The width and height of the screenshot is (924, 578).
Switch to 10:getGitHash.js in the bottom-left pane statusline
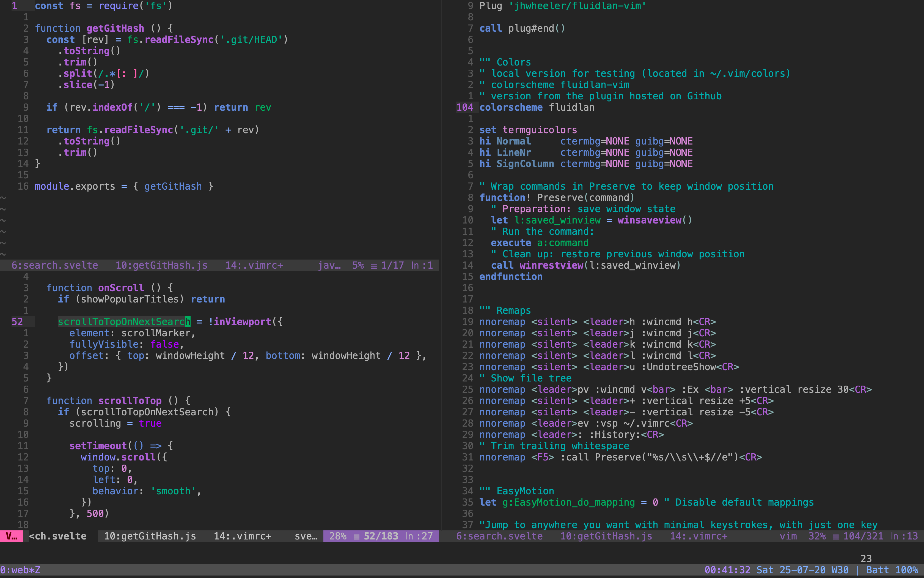[x=150, y=536]
